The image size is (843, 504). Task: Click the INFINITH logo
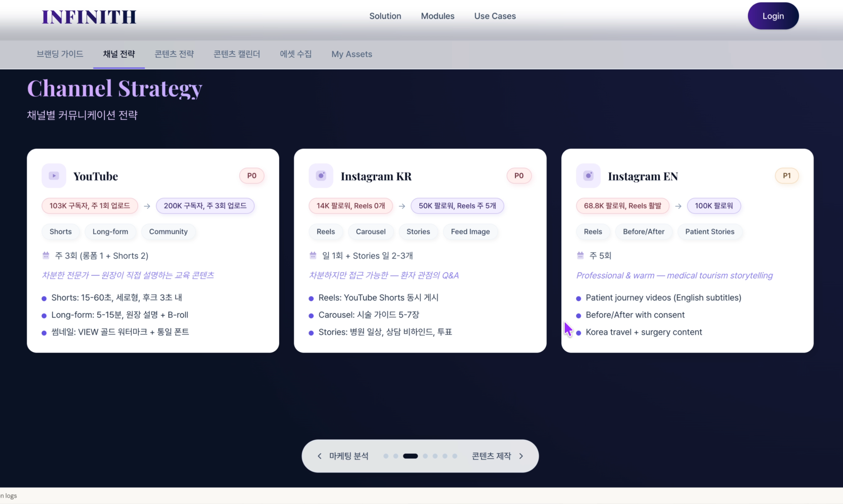(89, 16)
